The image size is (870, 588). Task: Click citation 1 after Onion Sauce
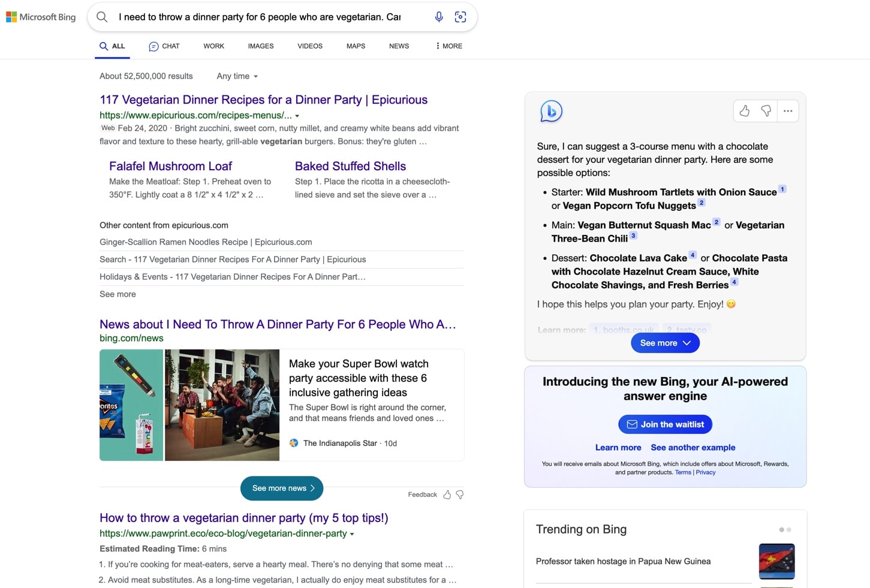[782, 189]
